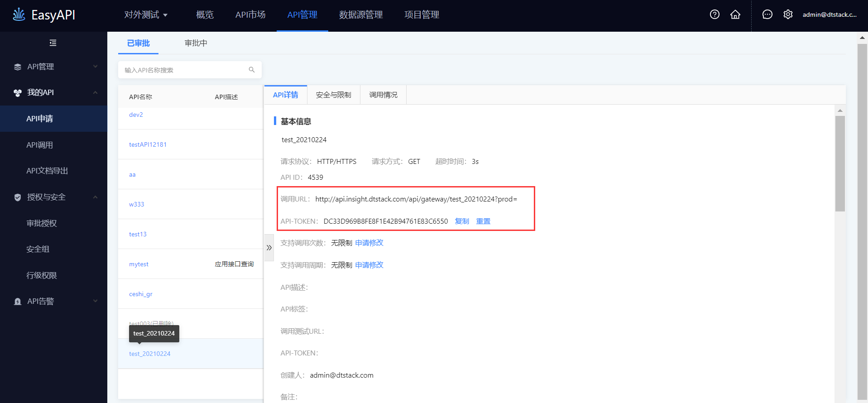
Task: Collapse the sidebar with menu fold icon
Action: pyautogui.click(x=53, y=43)
